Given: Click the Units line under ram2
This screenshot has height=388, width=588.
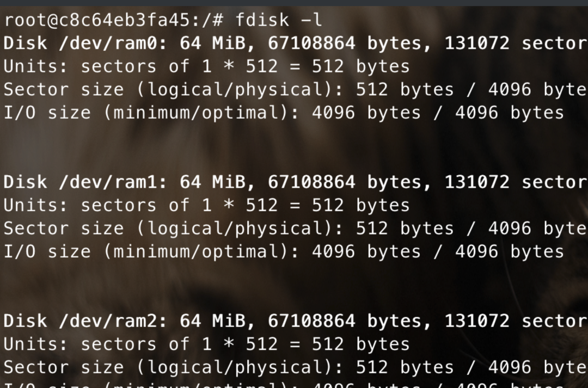Looking at the screenshot, I should coord(207,344).
